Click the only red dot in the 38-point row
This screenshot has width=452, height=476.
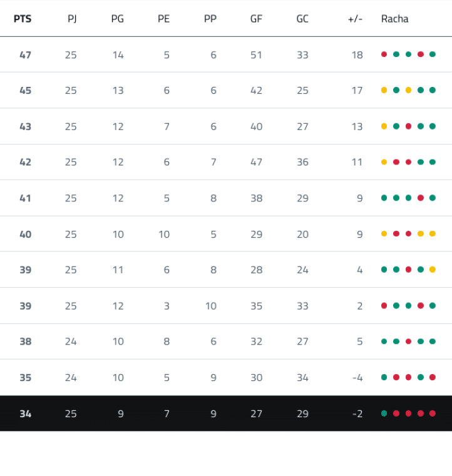(408, 342)
